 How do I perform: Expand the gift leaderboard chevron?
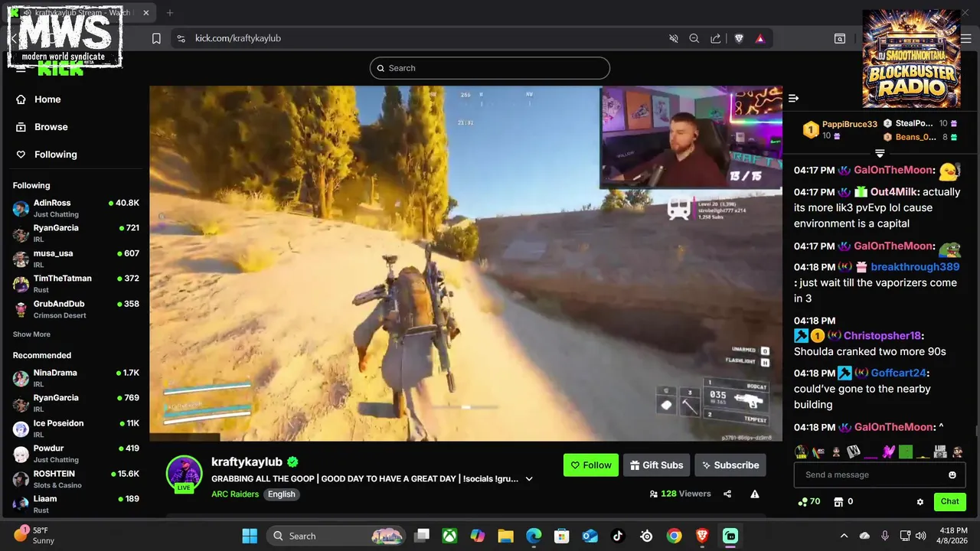pyautogui.click(x=880, y=154)
